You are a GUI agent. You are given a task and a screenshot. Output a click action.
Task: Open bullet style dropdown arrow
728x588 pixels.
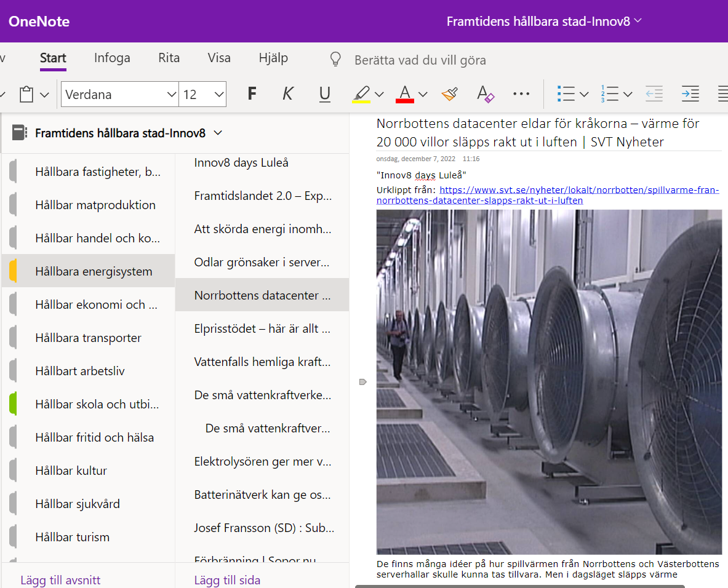click(x=584, y=94)
